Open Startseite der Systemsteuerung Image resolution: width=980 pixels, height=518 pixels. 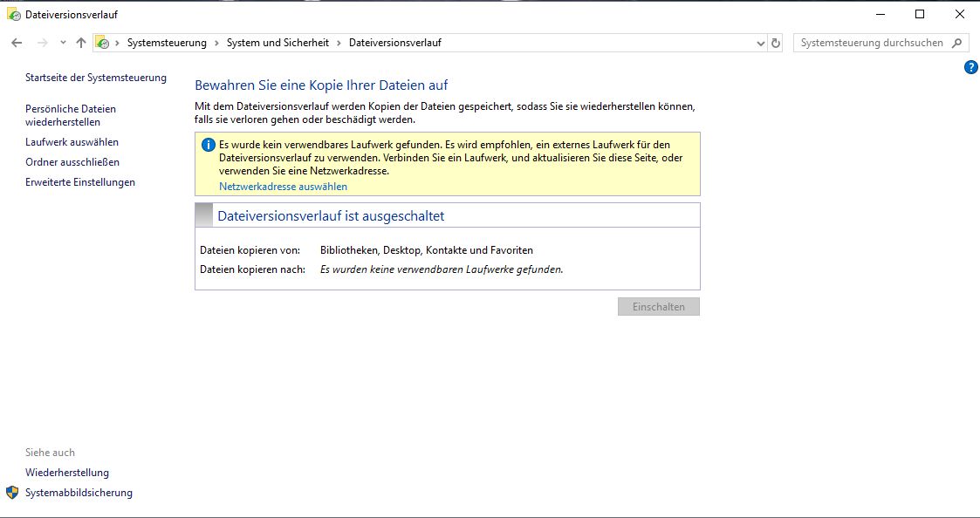[x=96, y=78]
